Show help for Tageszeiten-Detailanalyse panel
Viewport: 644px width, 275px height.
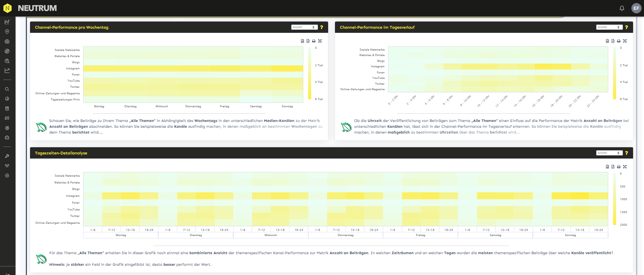pos(626,153)
